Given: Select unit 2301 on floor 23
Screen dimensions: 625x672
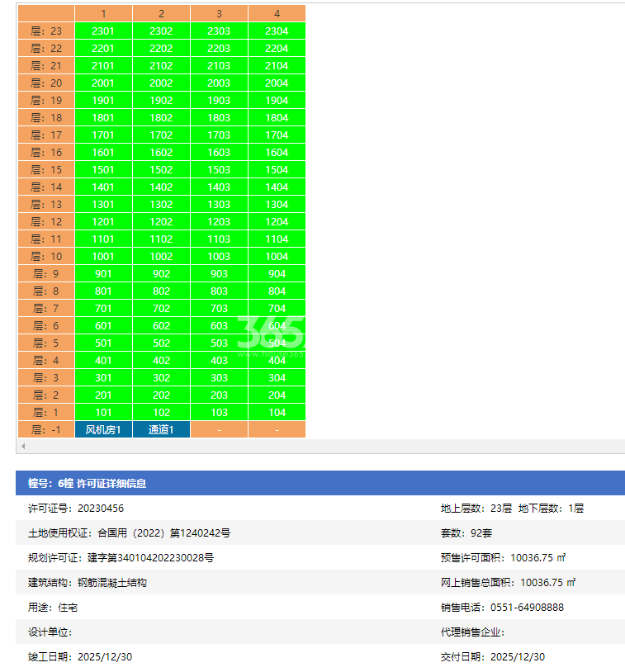Looking at the screenshot, I should pyautogui.click(x=103, y=31).
